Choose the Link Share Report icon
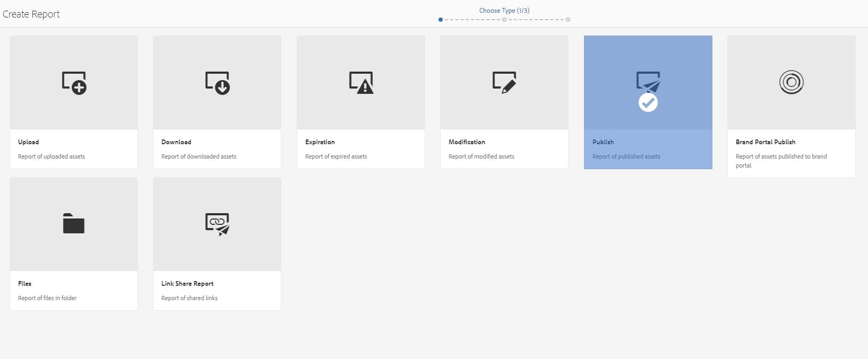 pos(217,224)
